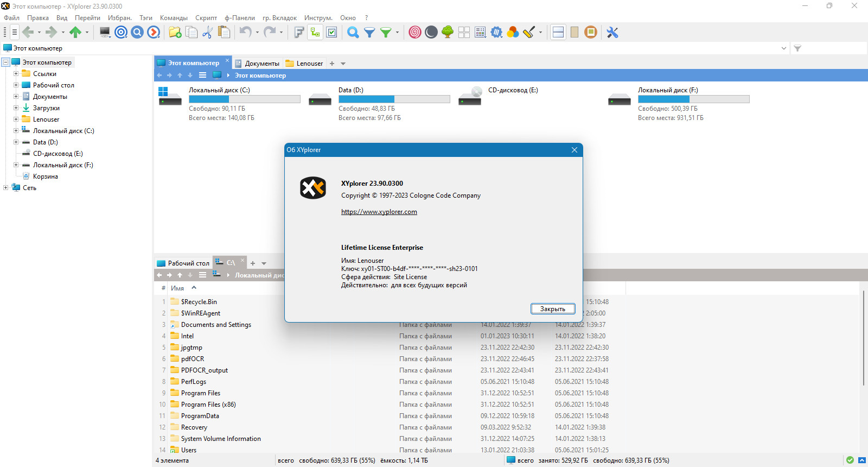Toggle the tree view button in toolbar
Image resolution: width=868 pixels, height=467 pixels.
[x=315, y=33]
